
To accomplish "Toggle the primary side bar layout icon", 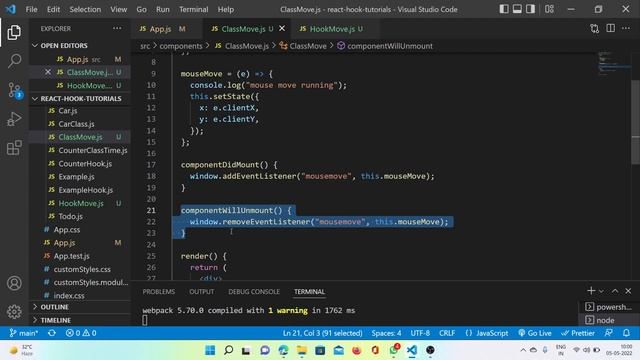I will point(504,9).
